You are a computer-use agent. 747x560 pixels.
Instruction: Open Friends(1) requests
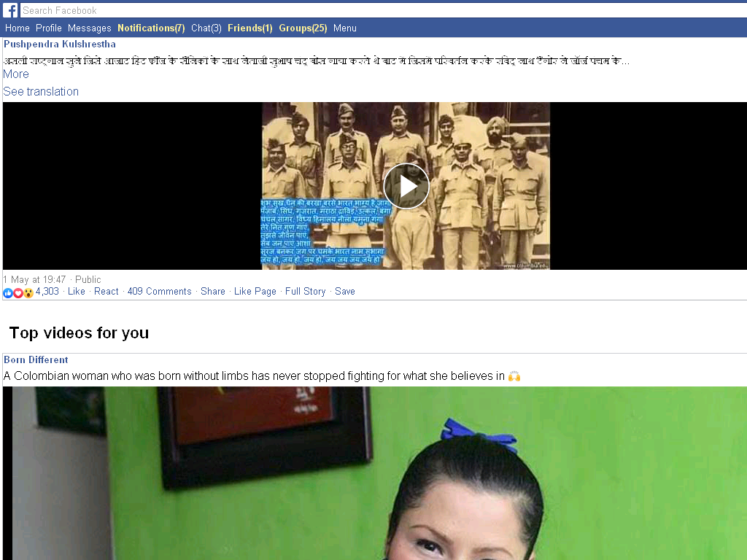coord(250,28)
